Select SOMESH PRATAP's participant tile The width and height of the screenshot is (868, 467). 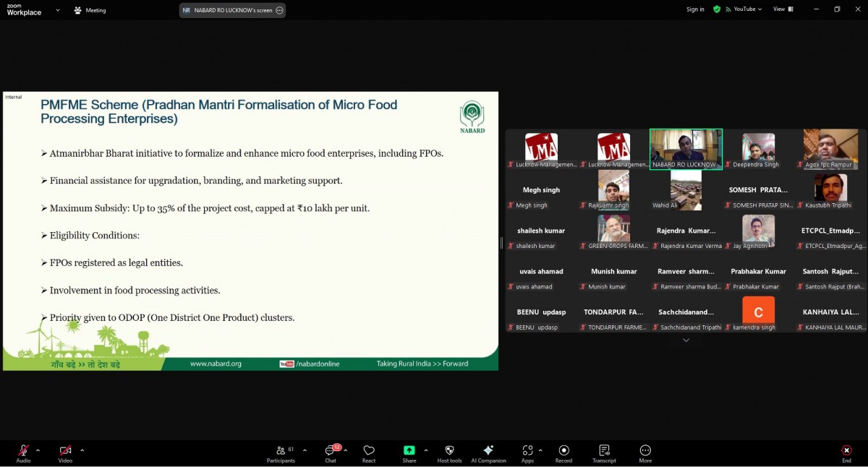click(x=758, y=190)
